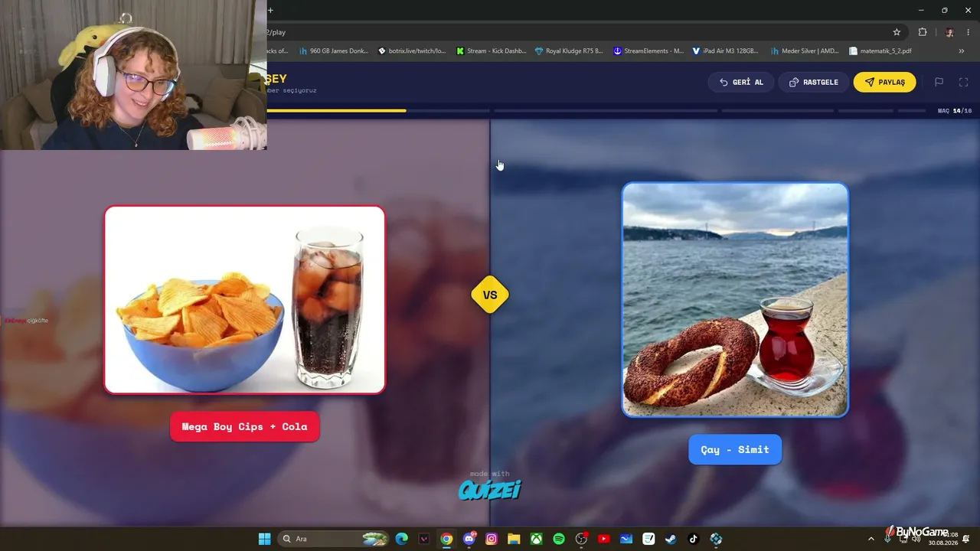Open TikTok from the taskbar
The width and height of the screenshot is (980, 551).
click(694, 539)
